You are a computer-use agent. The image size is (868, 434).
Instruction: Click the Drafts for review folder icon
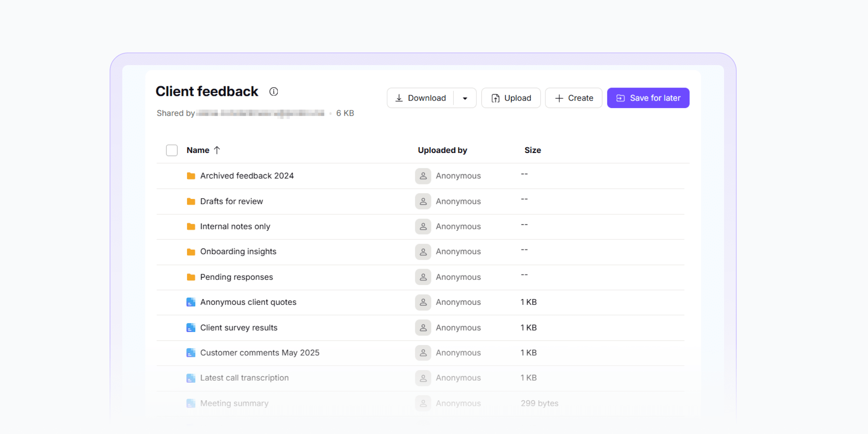tap(191, 201)
